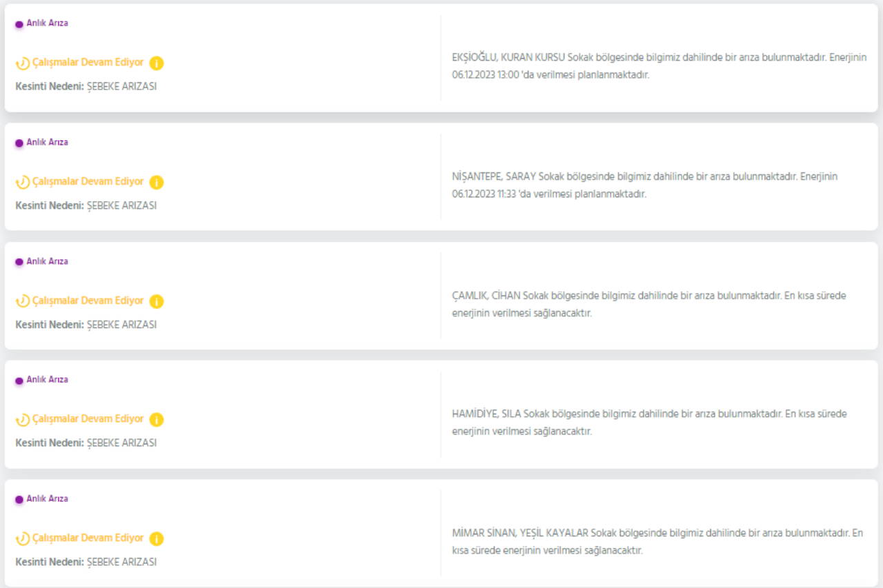
Task: Click the info icon in the EKŞİOĞLU outage card
Action: coord(157,63)
